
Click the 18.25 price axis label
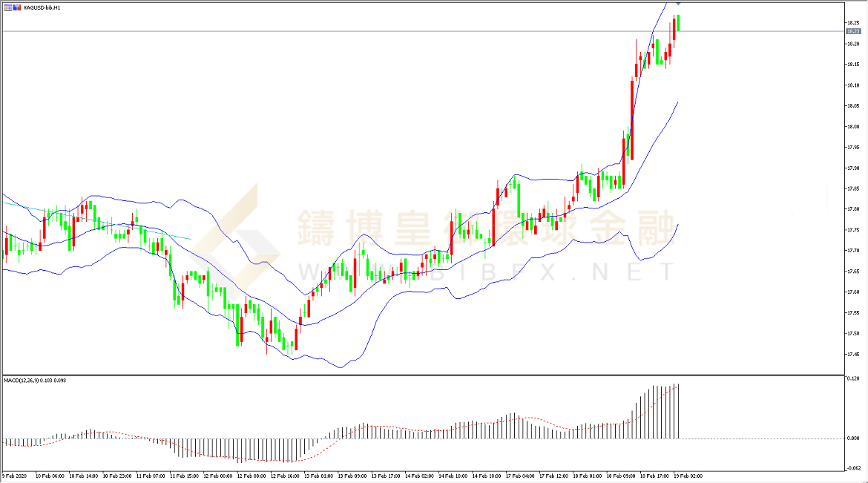coord(852,23)
